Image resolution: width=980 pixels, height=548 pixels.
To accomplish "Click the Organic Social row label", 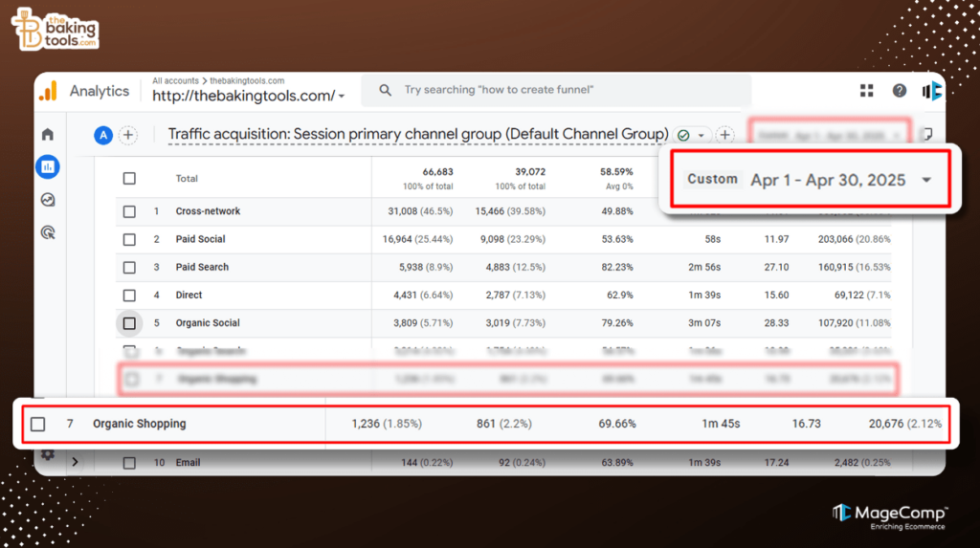I will coord(207,323).
